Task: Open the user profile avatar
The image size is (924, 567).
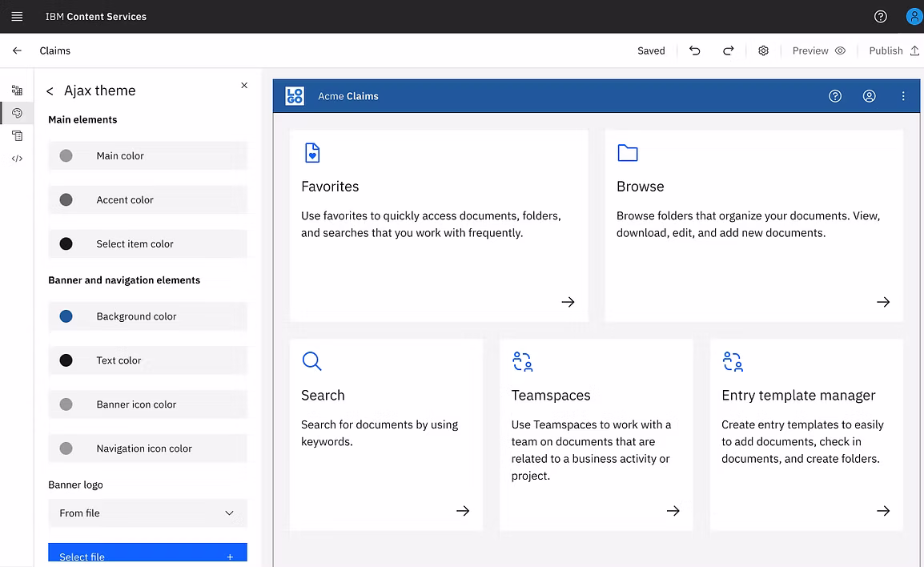Action: 914,17
